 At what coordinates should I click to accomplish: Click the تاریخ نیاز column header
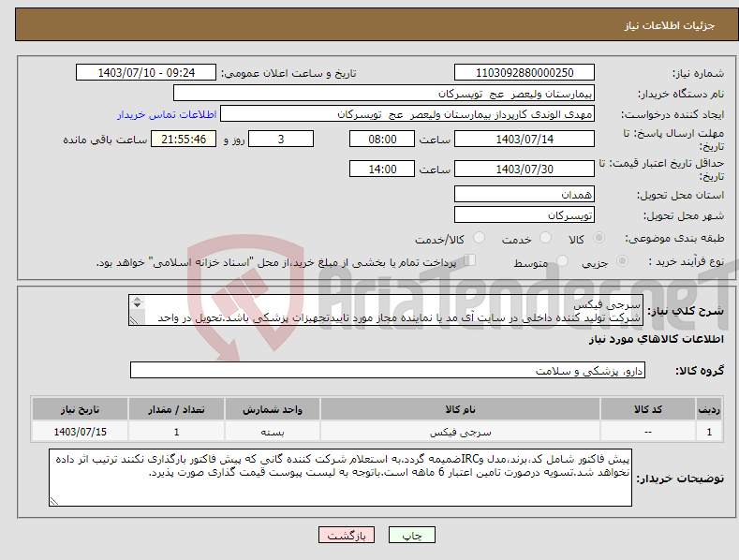pos(81,409)
